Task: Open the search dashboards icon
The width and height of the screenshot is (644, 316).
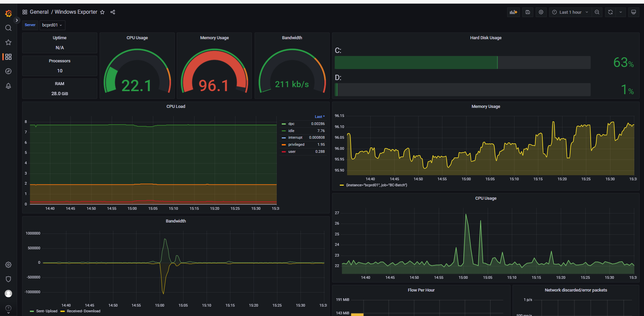Action: point(8,28)
